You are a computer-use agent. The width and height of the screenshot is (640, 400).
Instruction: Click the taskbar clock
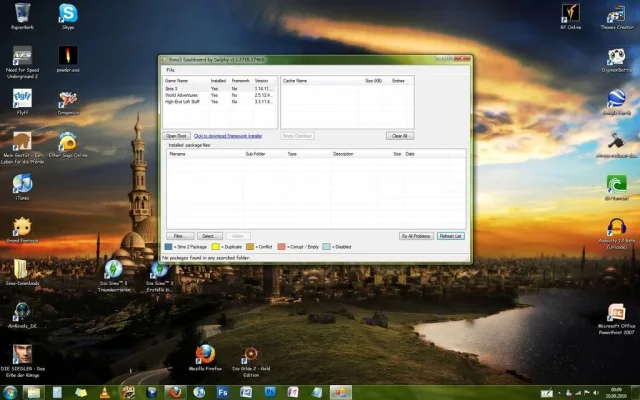pyautogui.click(x=616, y=393)
